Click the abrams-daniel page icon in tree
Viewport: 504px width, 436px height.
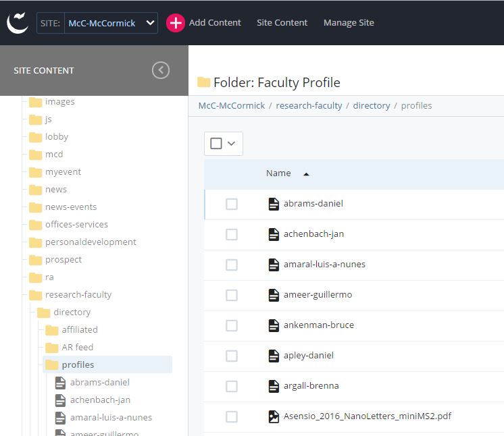click(60, 383)
